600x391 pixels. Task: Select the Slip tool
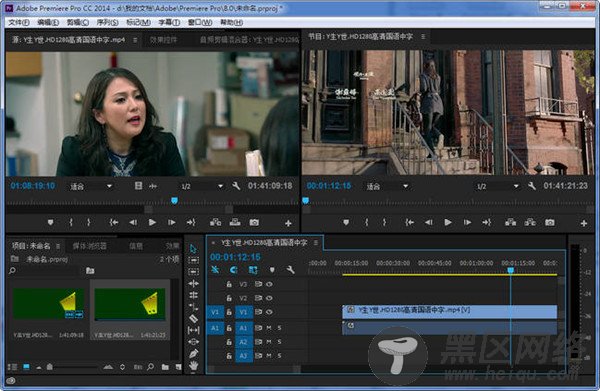[x=193, y=330]
